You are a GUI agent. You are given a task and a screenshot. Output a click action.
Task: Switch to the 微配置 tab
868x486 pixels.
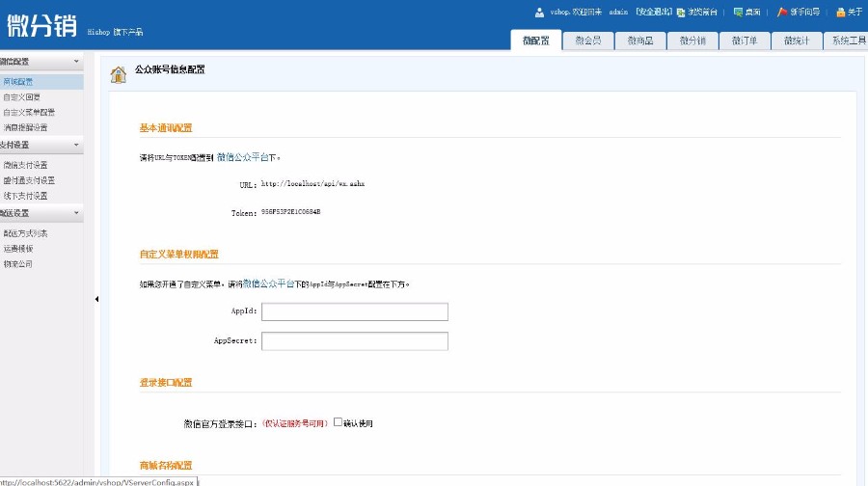[x=536, y=40]
